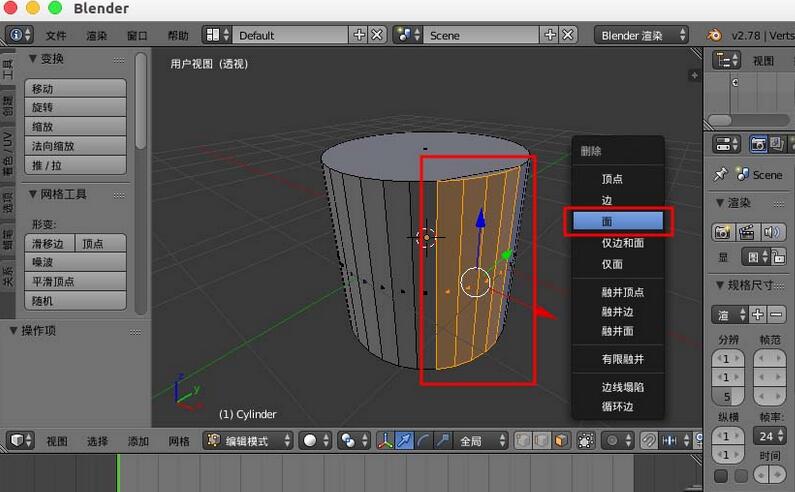Image resolution: width=795 pixels, height=492 pixels.
Task: Open the 3D View editor type cube icon
Action: [x=20, y=440]
